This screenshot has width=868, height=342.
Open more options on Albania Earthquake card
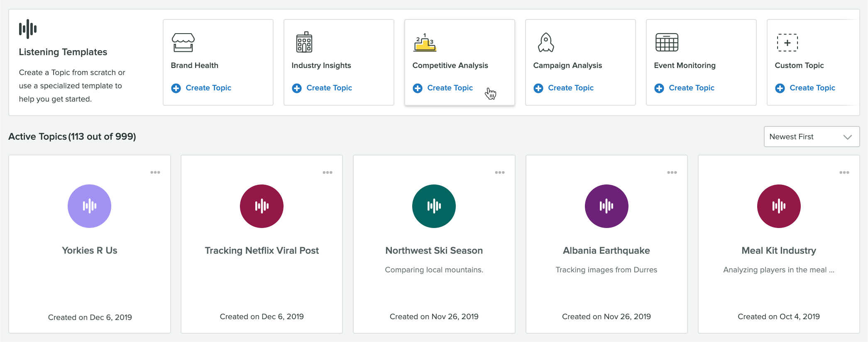pos(672,172)
